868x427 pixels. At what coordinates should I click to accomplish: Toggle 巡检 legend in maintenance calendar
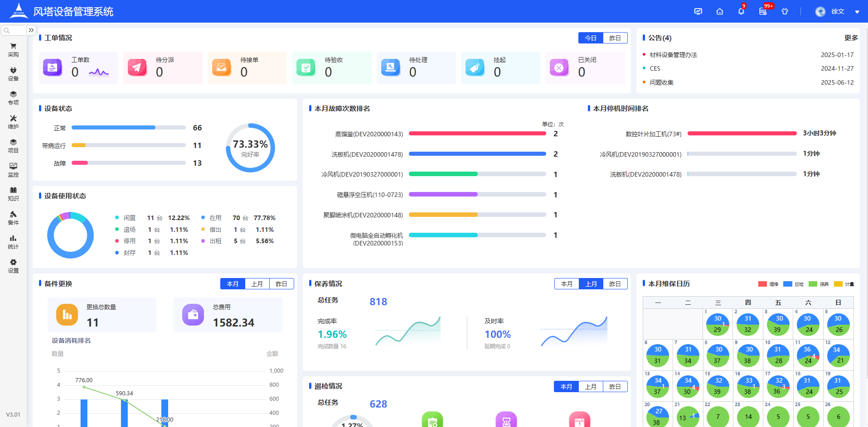pos(793,284)
